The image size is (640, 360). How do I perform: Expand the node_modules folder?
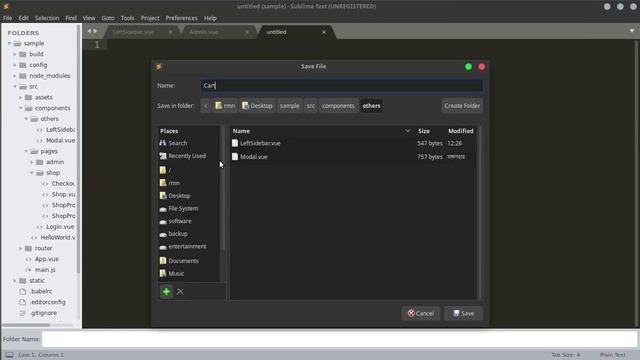click(x=15, y=76)
